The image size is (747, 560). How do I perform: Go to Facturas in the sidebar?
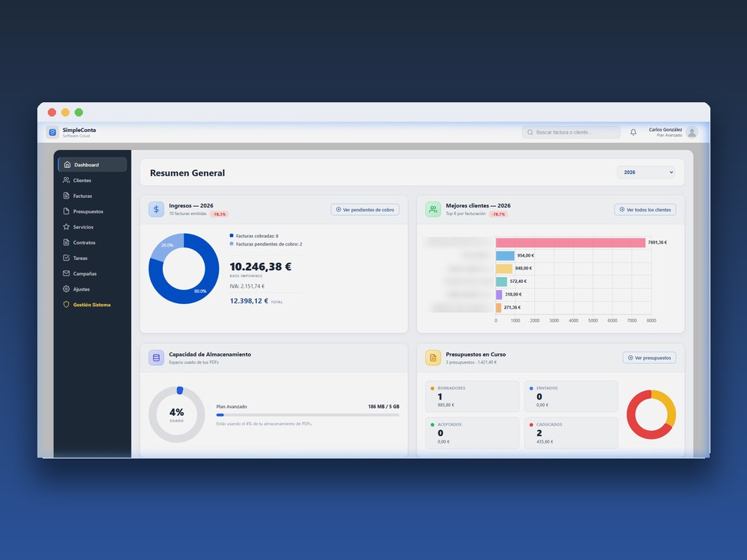coord(93,196)
